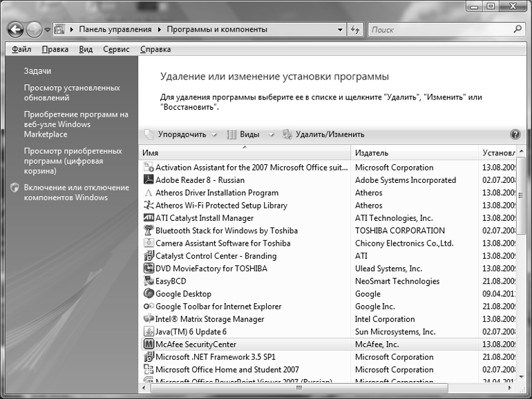Click horizontal scrollbar left arrow

coord(144,388)
